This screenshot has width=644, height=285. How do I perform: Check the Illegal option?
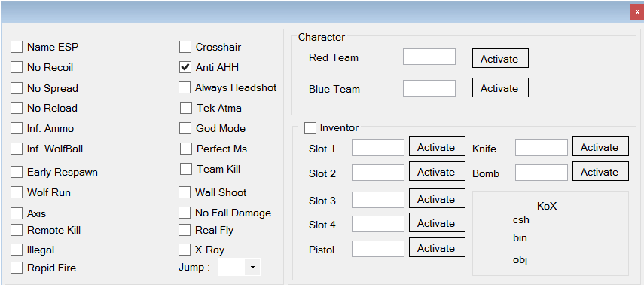[17, 250]
